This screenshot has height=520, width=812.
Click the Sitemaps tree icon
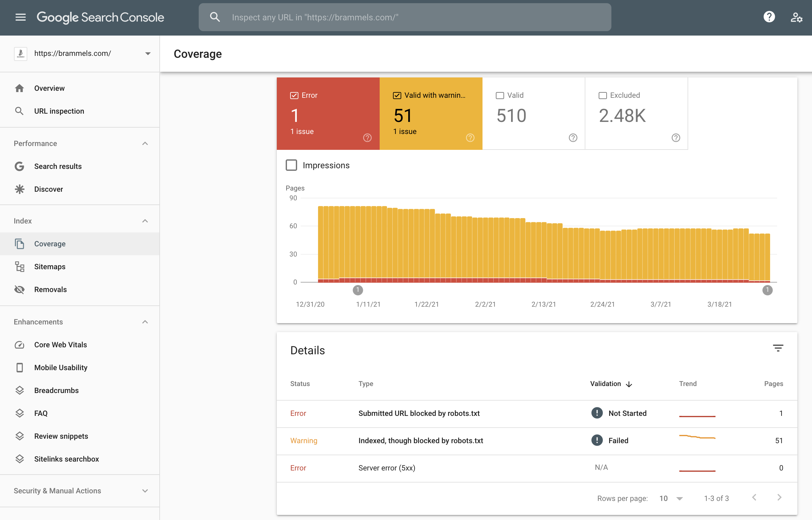click(20, 267)
